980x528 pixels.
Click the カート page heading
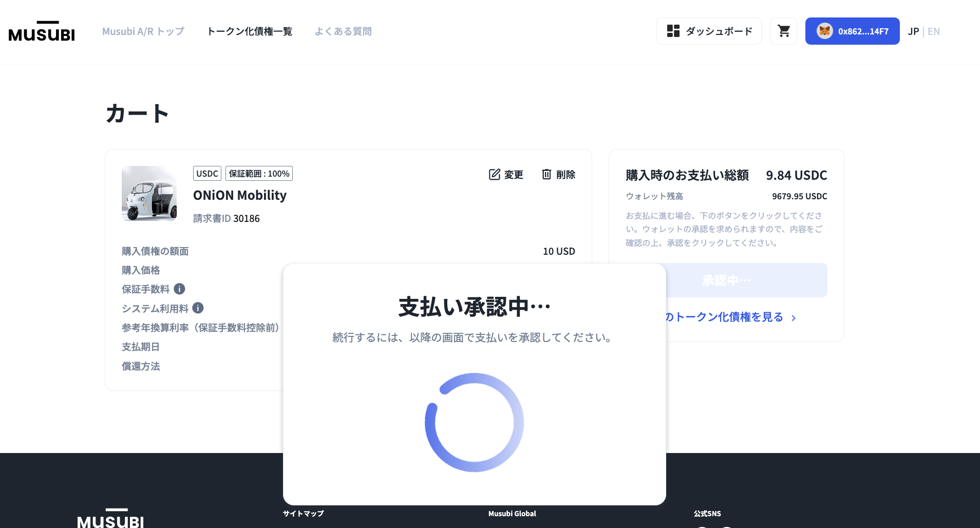tap(138, 114)
